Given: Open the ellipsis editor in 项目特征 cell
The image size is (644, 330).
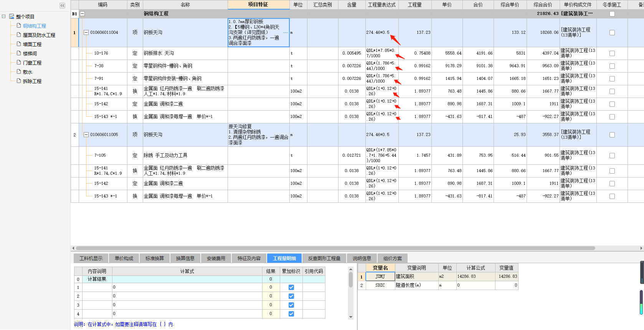Looking at the screenshot, I should click(286, 33).
